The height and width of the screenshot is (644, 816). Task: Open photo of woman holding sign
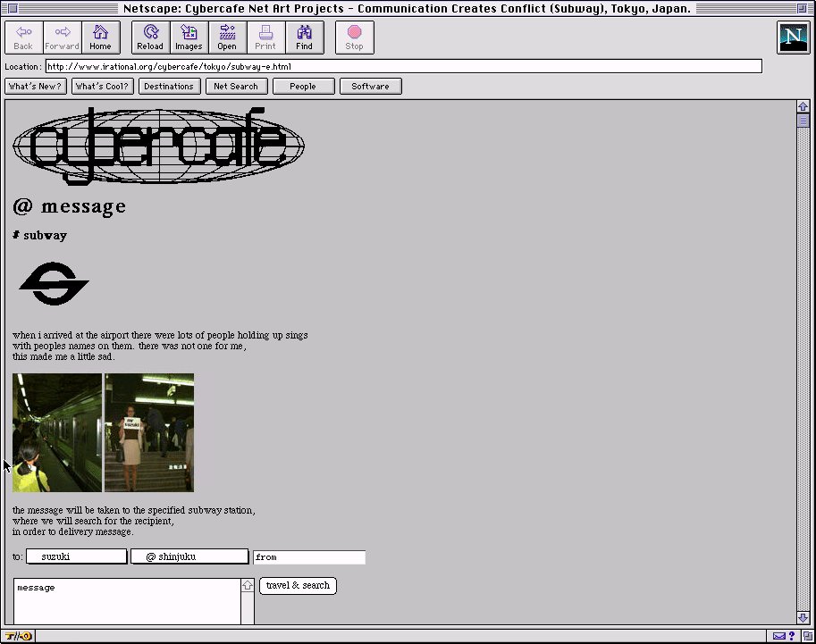pos(149,432)
